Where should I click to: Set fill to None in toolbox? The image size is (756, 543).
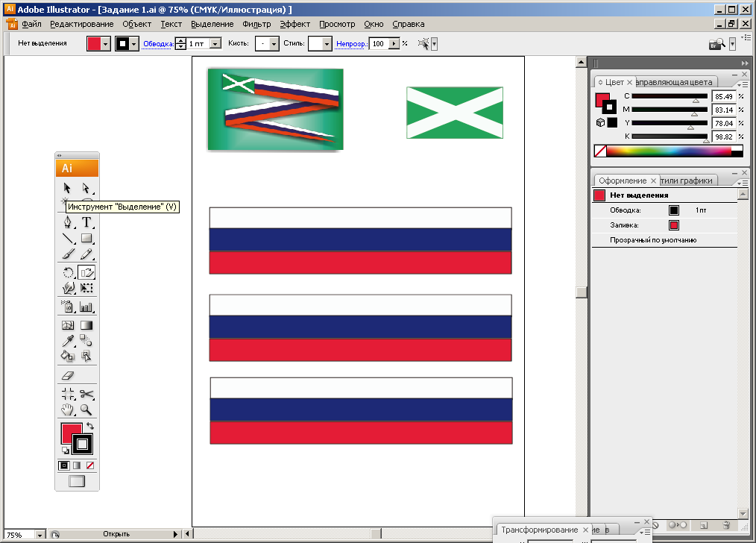[x=90, y=465]
